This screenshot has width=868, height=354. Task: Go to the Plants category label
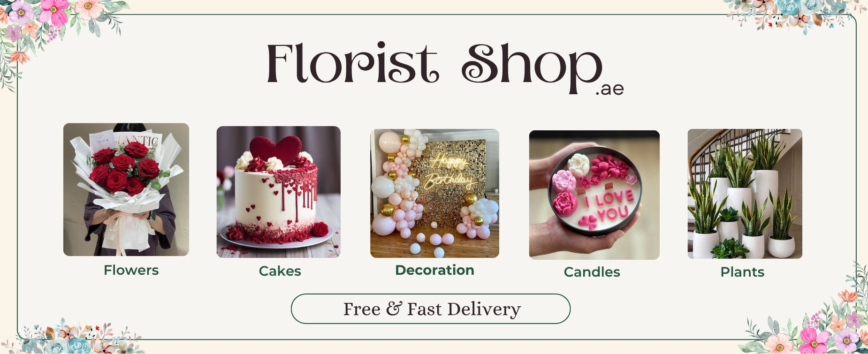point(742,272)
